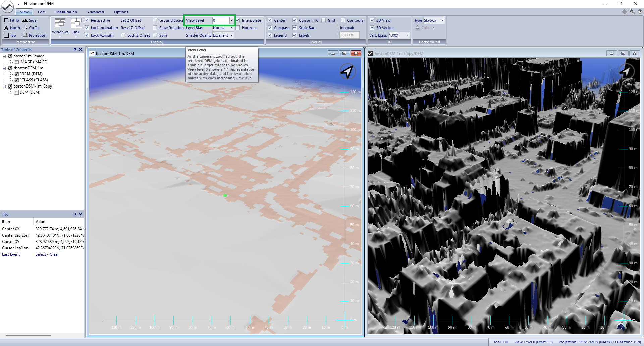This screenshot has width=644, height=346.
Task: Click the bostonDSM-1m/DEM window title icon
Action: point(92,53)
